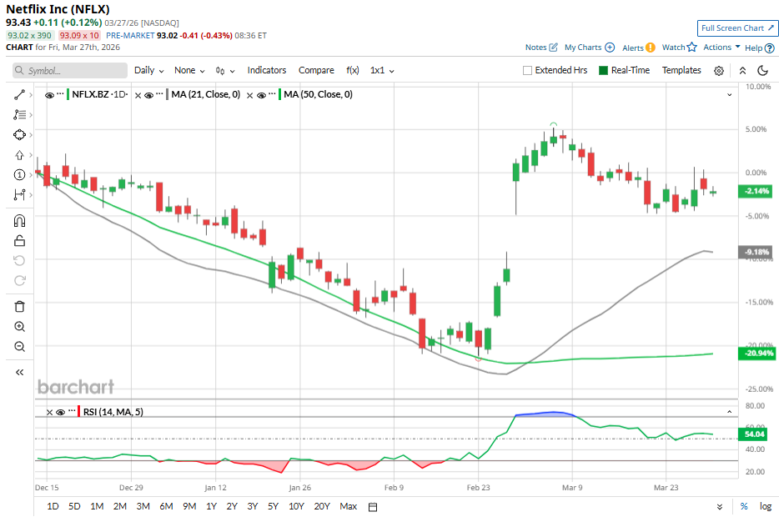Screen dimensions: 779x532
Task: Hide the RSI indicator using eye icon
Action: point(60,412)
